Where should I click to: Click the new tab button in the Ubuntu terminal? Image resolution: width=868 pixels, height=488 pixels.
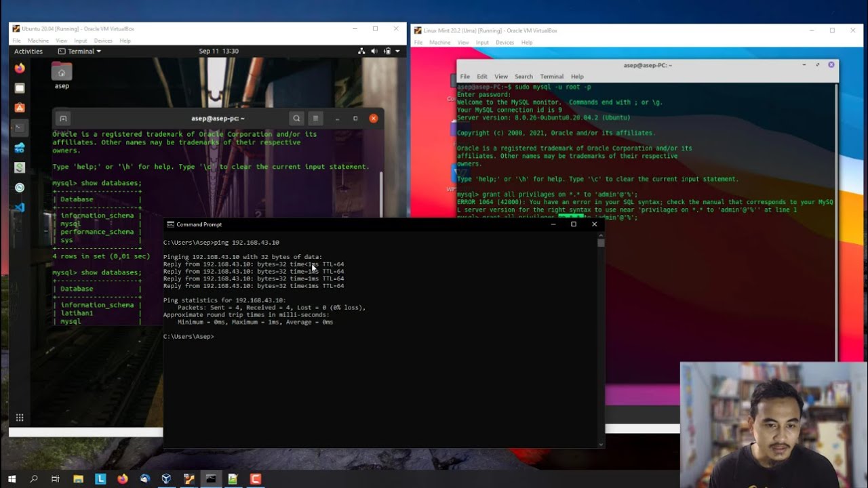coord(63,119)
